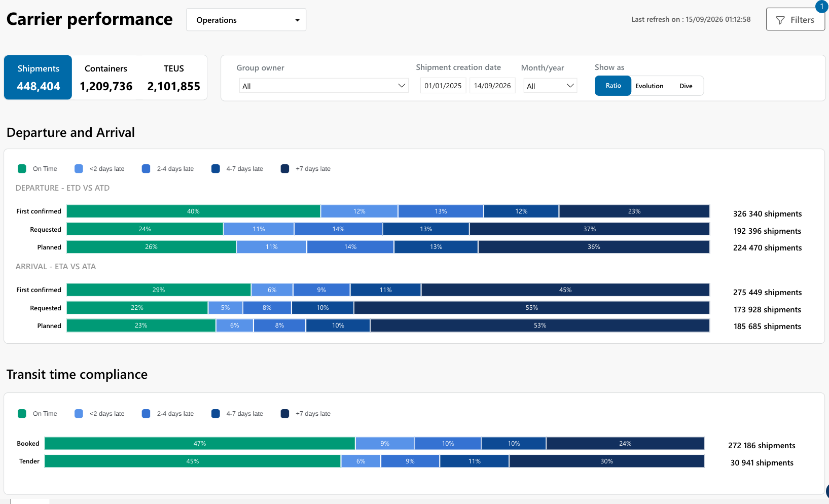Screen dimensions: 829x504
Task: Click the +7 days late legend icon in Departure section
Action: (285, 169)
